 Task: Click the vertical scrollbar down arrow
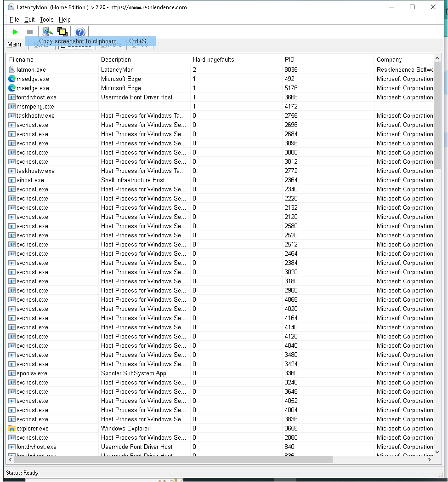(x=437, y=452)
